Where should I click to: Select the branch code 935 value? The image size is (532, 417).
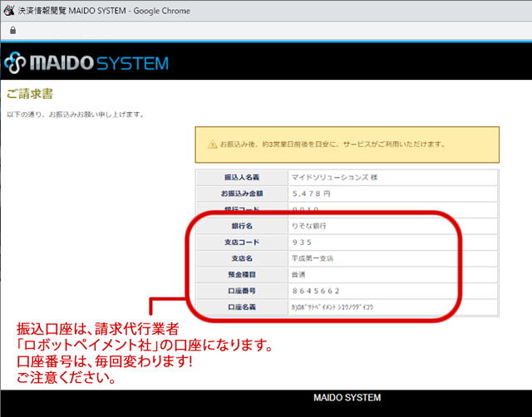coord(302,243)
